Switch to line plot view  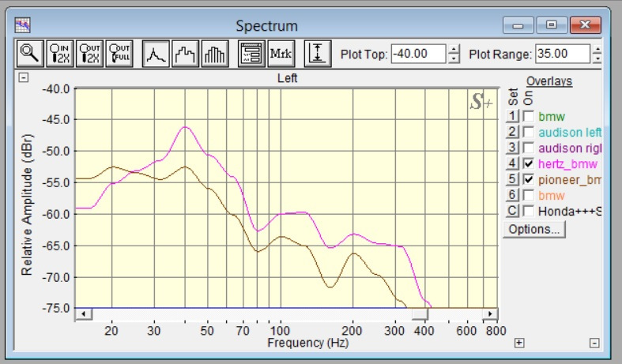(x=156, y=54)
